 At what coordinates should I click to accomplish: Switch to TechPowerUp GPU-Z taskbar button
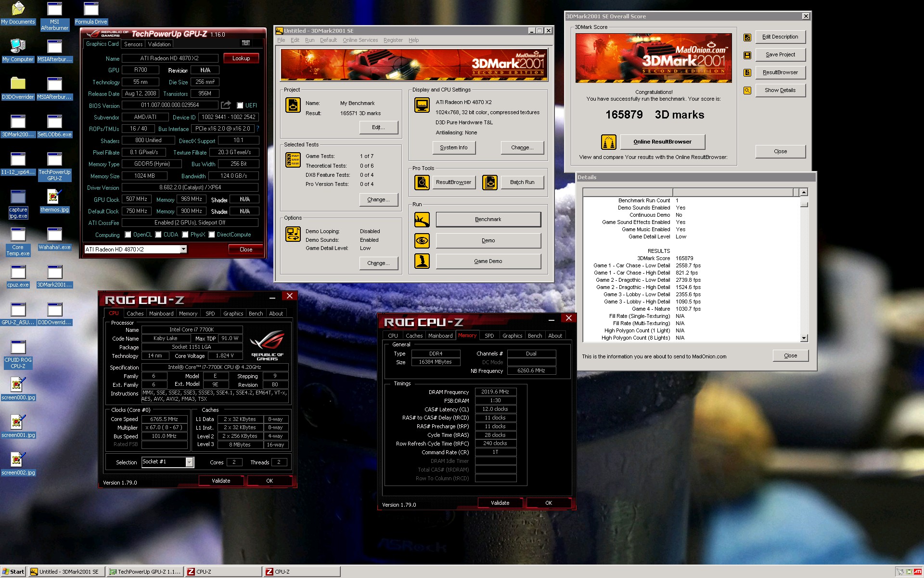click(145, 572)
